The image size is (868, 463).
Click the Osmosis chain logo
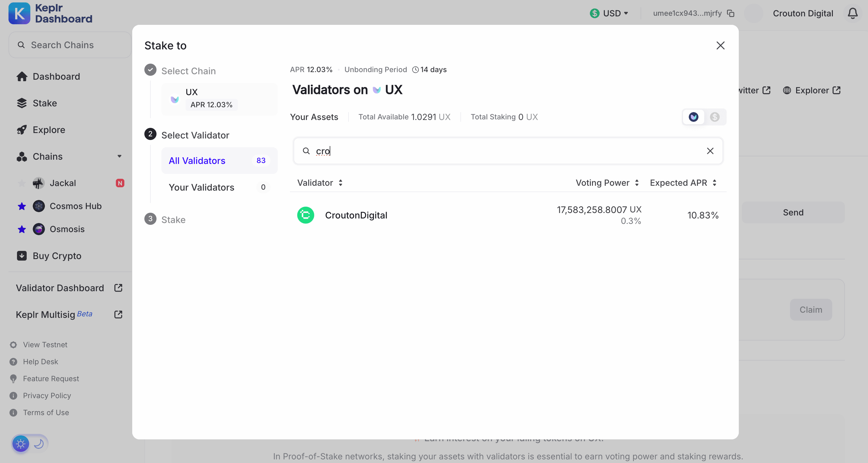39,229
